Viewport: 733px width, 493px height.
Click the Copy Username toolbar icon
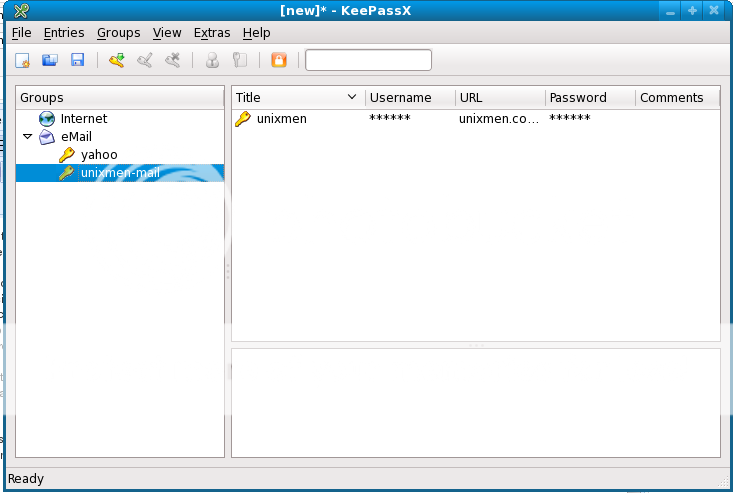pyautogui.click(x=212, y=60)
